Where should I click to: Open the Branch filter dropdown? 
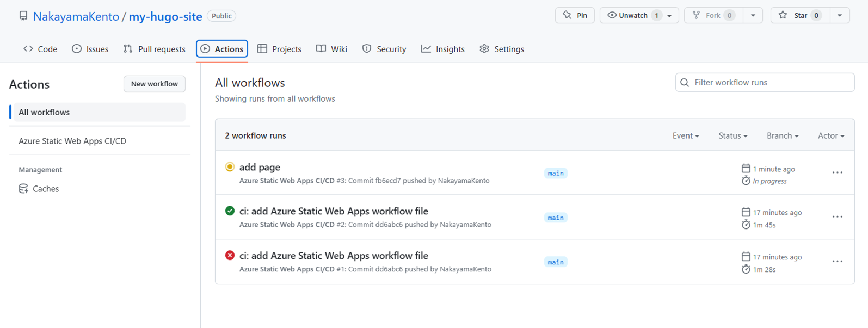(x=782, y=136)
